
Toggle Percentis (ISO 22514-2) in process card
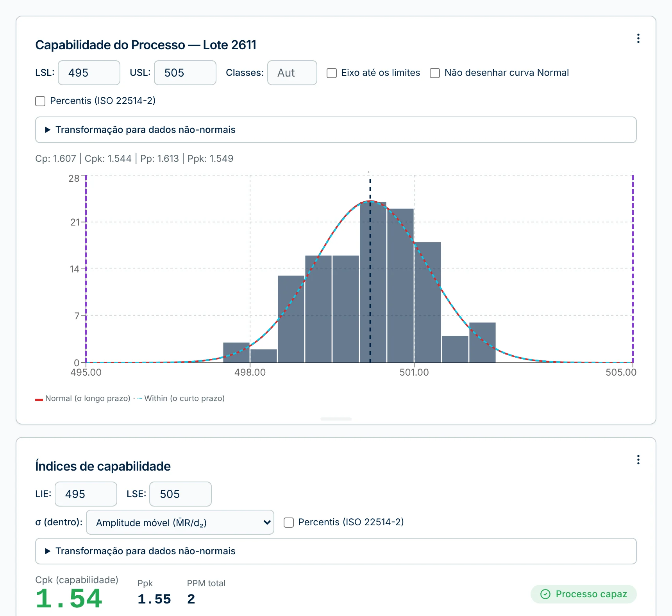pos(40,101)
